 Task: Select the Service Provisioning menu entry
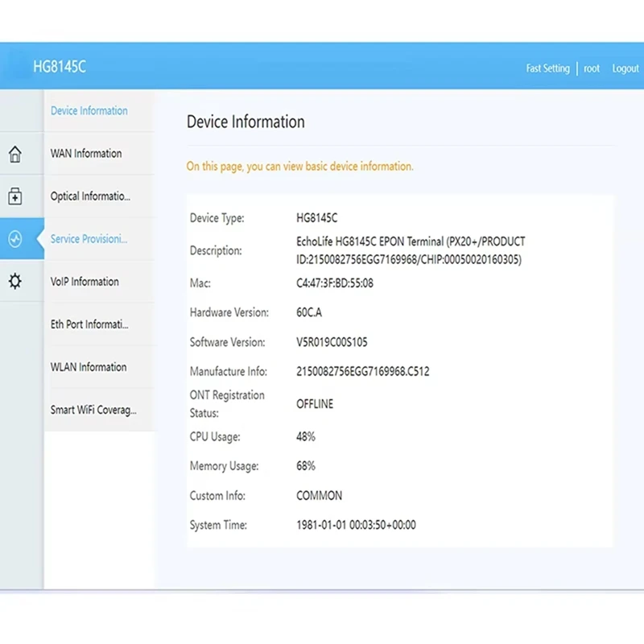point(89,238)
